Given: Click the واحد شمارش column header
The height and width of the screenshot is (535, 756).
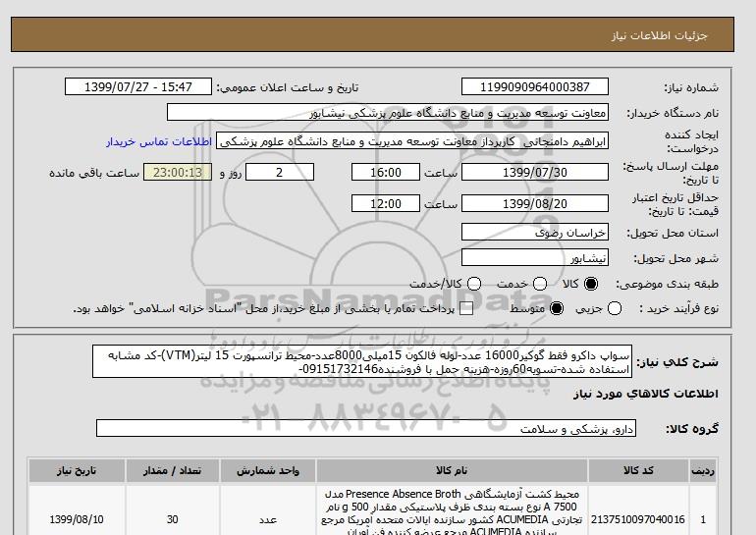Looking at the screenshot, I should tap(268, 470).
